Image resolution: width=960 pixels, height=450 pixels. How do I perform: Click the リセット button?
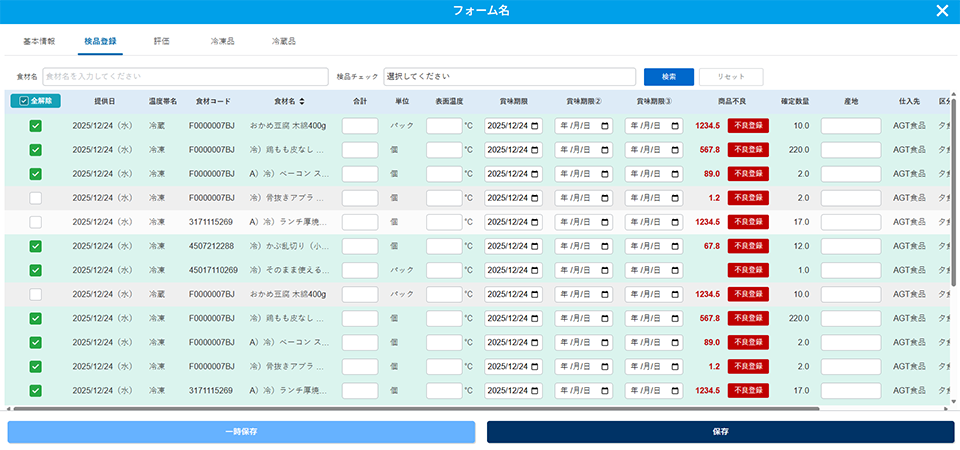coord(731,77)
